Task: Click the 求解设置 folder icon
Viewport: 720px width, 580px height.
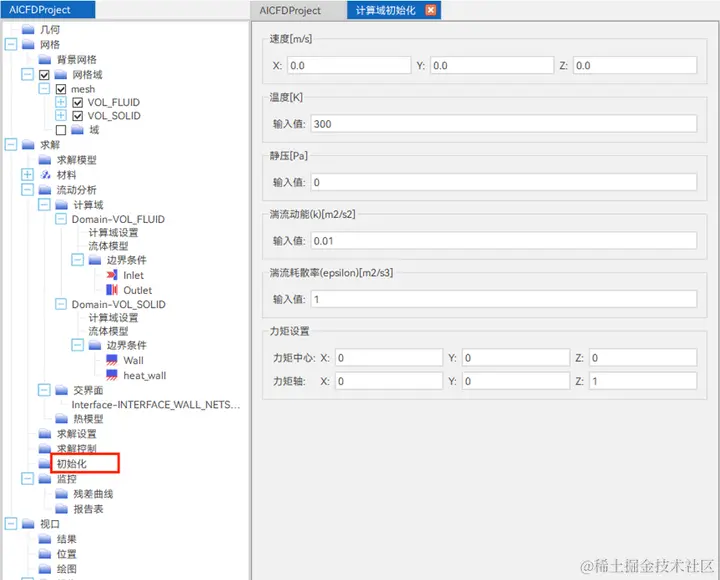Action: tap(45, 434)
